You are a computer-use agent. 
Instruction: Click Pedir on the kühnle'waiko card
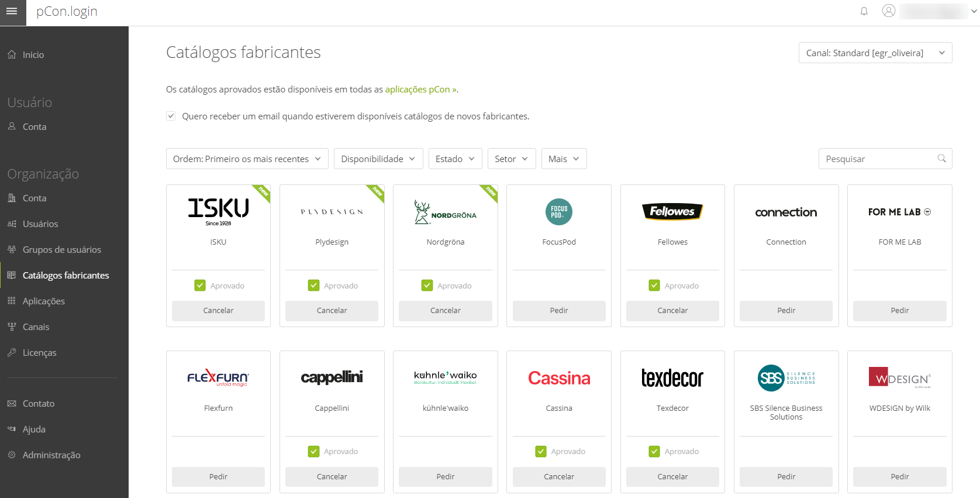click(x=446, y=477)
